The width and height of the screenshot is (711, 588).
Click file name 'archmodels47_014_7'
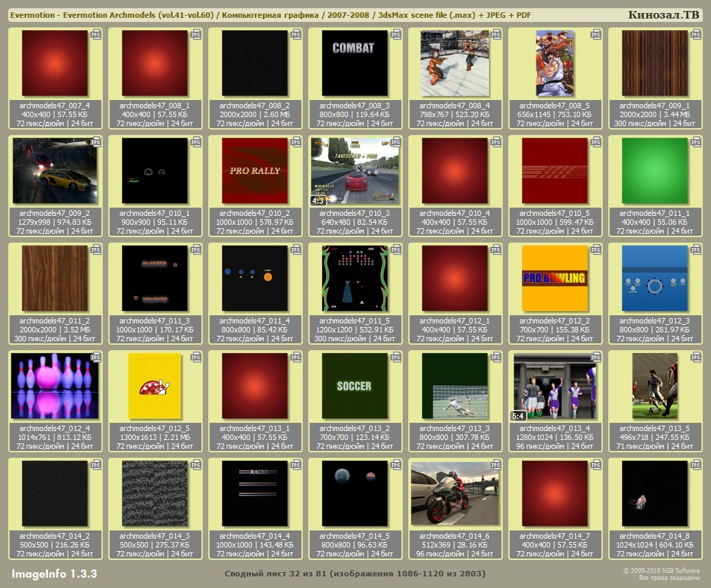555,536
